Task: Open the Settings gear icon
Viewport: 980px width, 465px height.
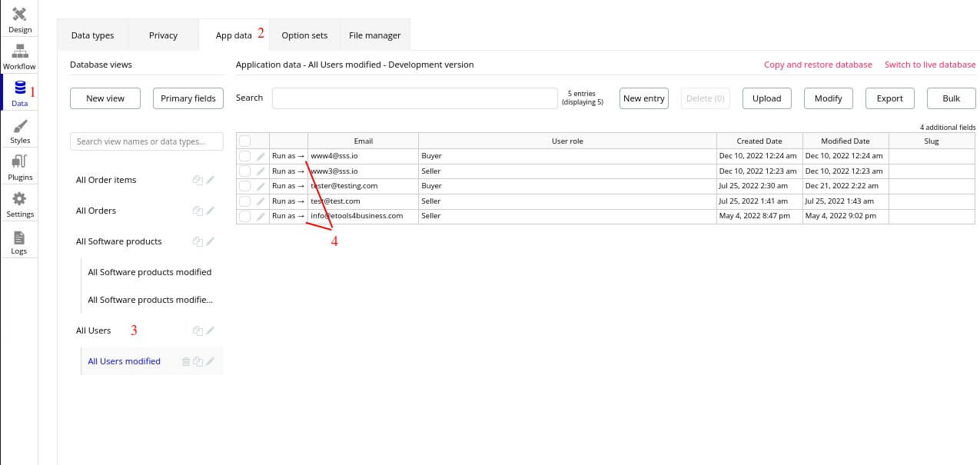Action: point(20,200)
